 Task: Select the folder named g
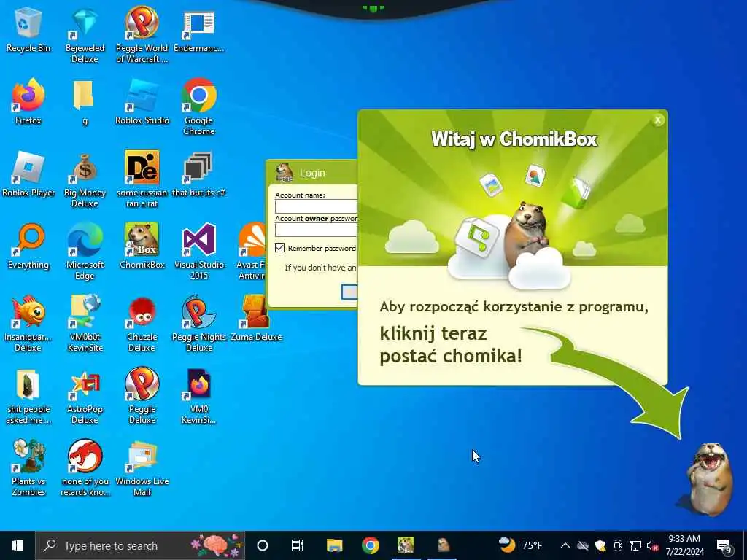click(x=85, y=102)
